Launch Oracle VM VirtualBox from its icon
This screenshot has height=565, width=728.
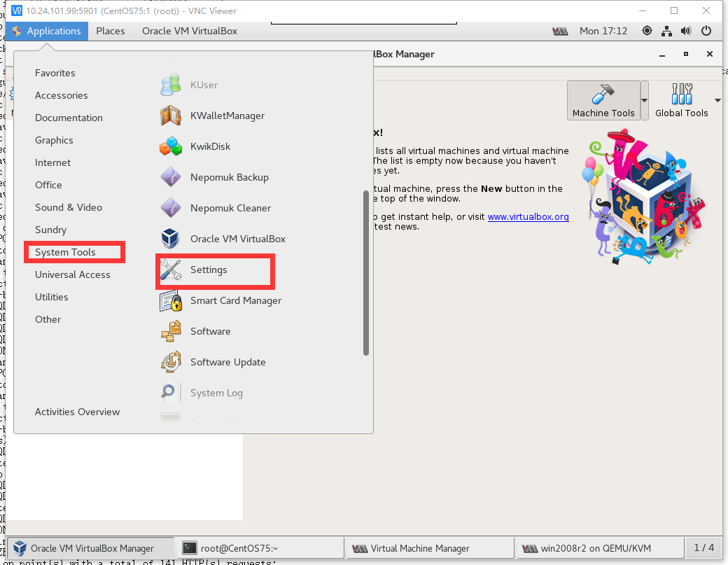[170, 239]
